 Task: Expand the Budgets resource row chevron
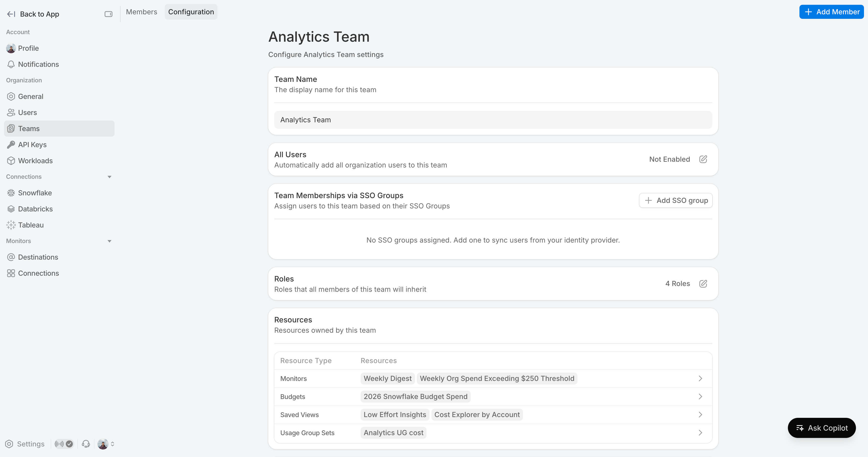[x=700, y=396]
